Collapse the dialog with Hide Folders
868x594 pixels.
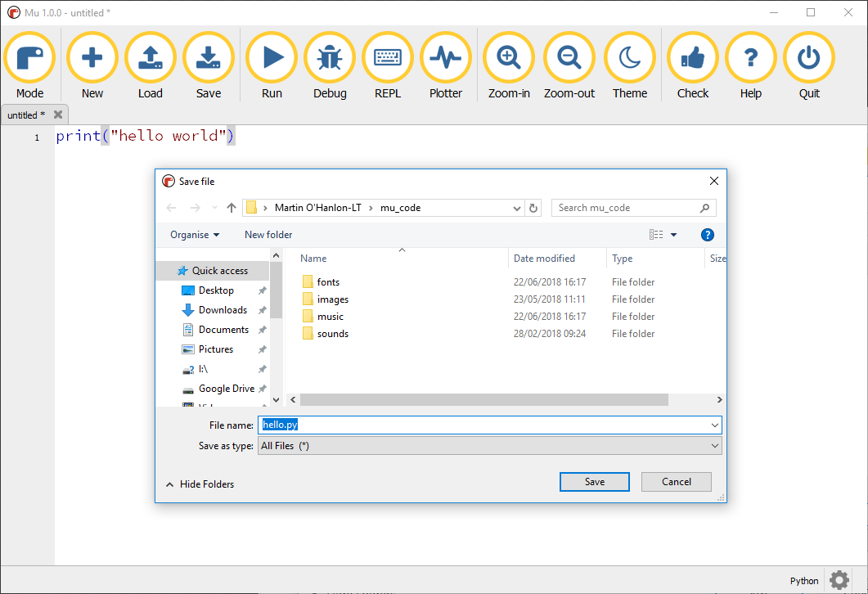pos(200,484)
